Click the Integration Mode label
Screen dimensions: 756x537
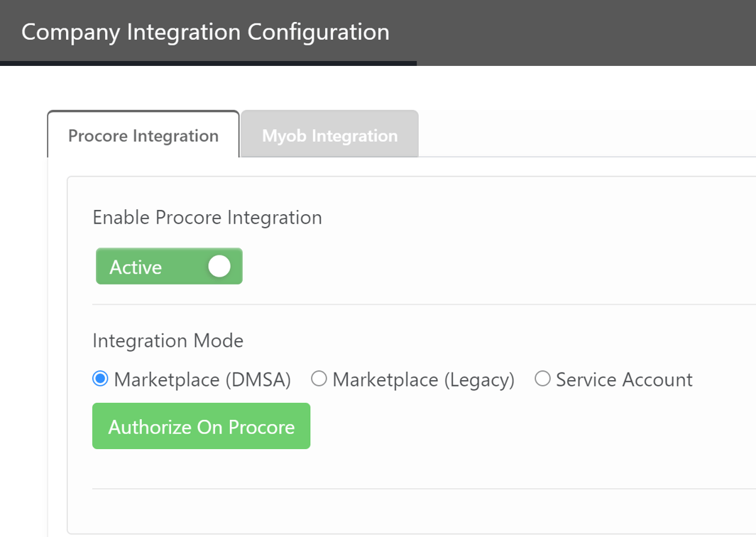[x=168, y=341]
